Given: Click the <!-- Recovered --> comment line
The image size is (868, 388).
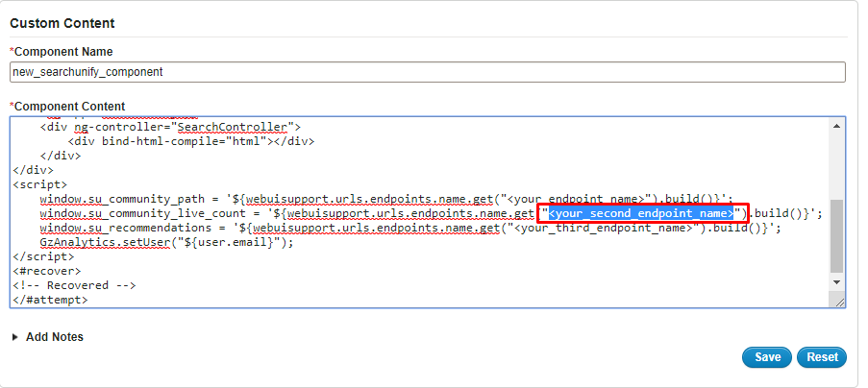Looking at the screenshot, I should coord(74,285).
